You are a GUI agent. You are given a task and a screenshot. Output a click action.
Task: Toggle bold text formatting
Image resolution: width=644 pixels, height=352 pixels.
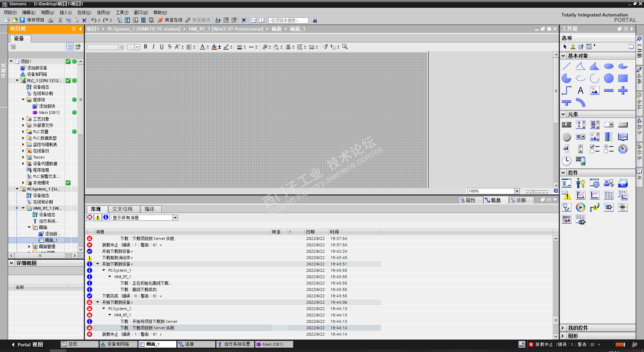coord(146,47)
